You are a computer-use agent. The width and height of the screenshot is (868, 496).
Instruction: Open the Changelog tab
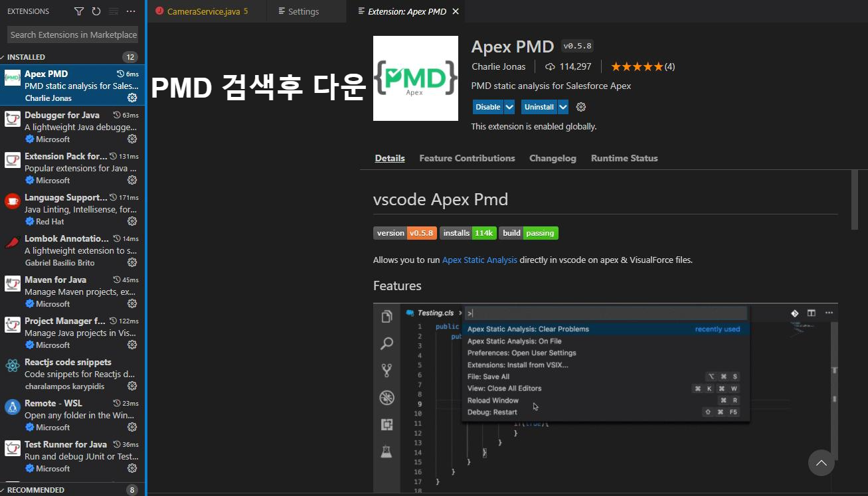tap(553, 158)
